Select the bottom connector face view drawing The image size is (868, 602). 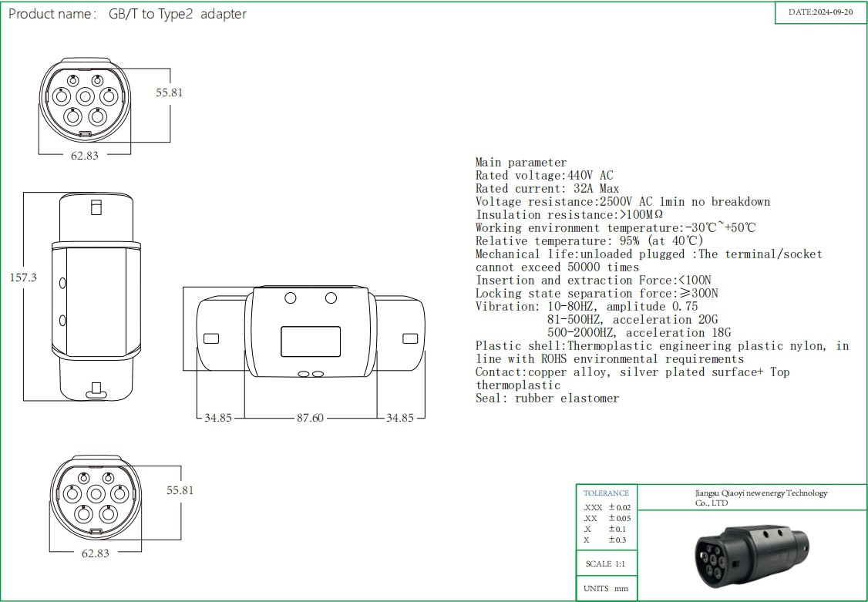click(x=96, y=501)
